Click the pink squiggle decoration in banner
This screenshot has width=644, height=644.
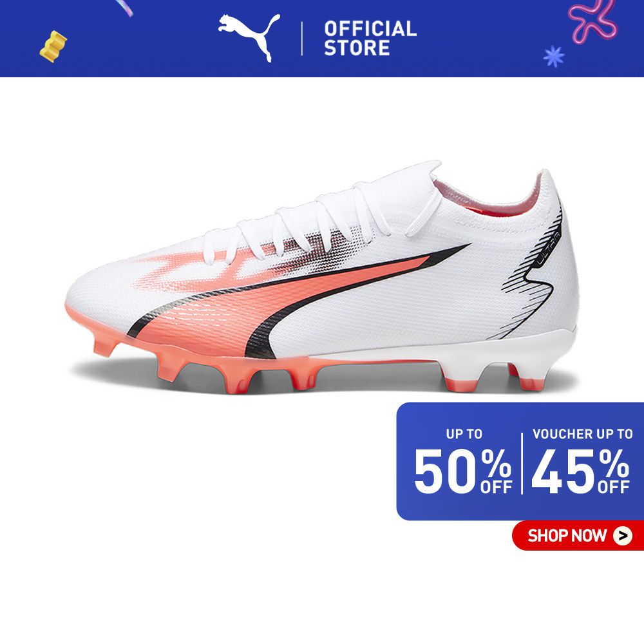592,21
